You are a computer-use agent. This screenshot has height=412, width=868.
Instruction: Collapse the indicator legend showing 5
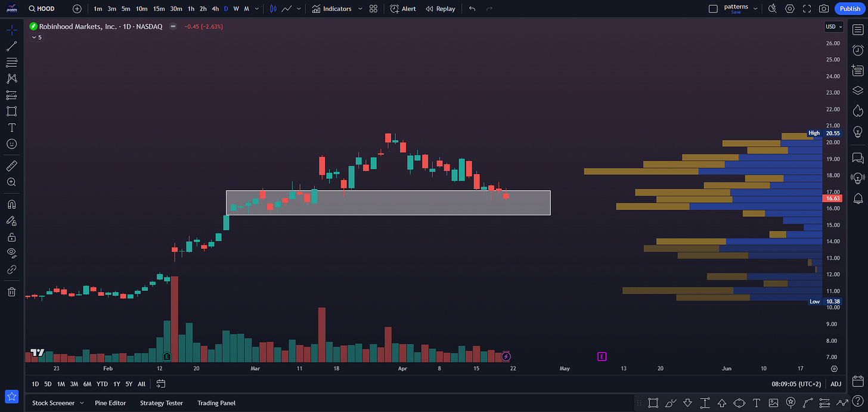coord(37,37)
